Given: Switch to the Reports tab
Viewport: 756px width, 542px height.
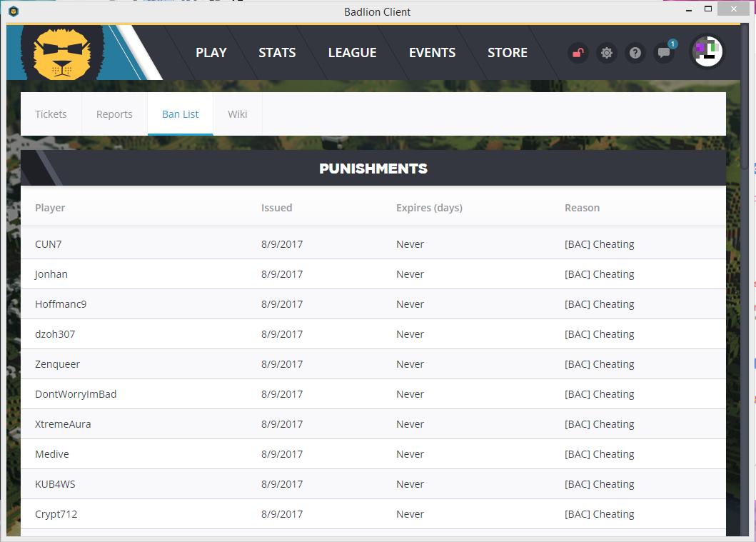Looking at the screenshot, I should pyautogui.click(x=114, y=114).
